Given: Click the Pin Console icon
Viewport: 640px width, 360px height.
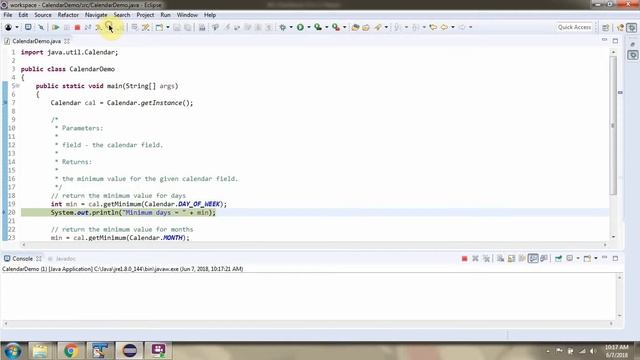Looking at the screenshot, I should tap(558, 258).
